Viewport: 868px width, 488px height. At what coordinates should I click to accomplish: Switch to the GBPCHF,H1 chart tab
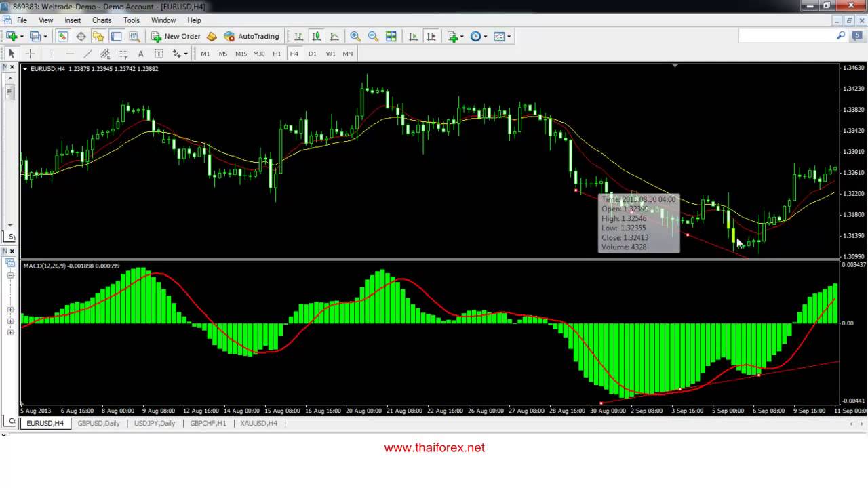pyautogui.click(x=208, y=424)
